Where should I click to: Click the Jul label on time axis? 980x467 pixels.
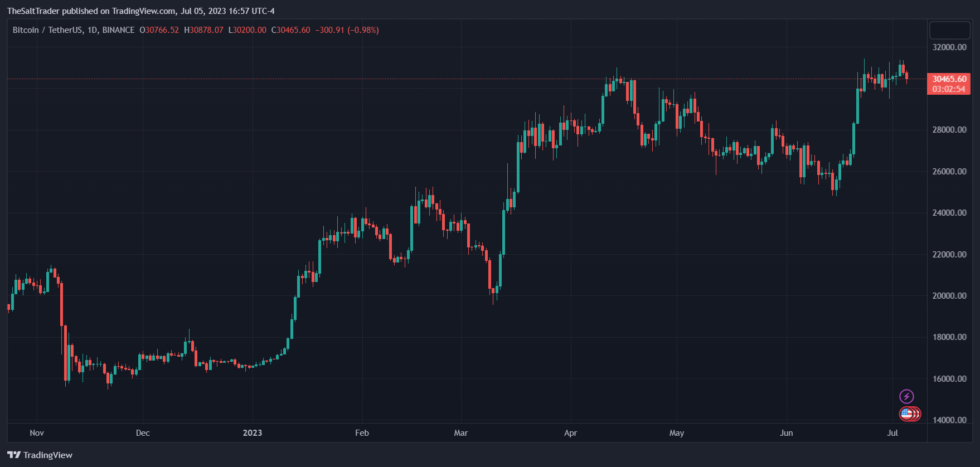click(893, 433)
